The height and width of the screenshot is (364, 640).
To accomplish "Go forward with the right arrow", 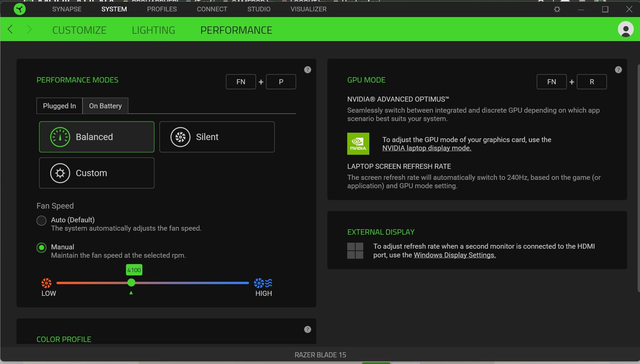I will [x=29, y=29].
